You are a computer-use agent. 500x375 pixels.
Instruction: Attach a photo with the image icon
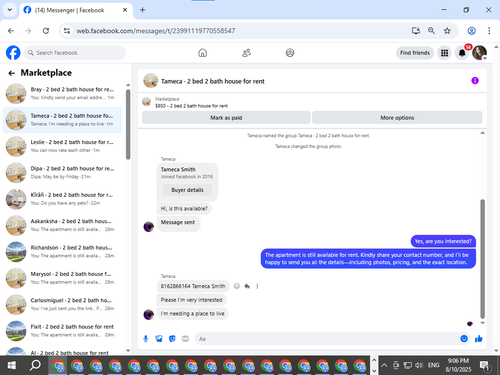coord(159,339)
